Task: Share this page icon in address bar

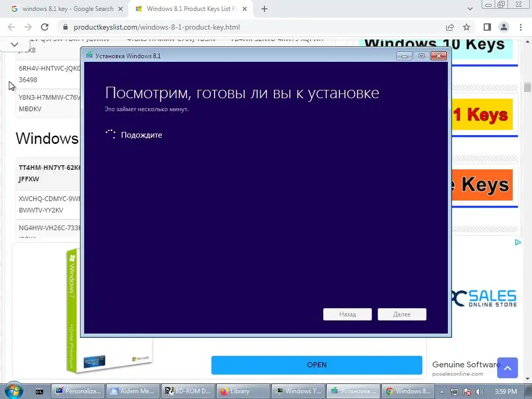Action: 450,27
